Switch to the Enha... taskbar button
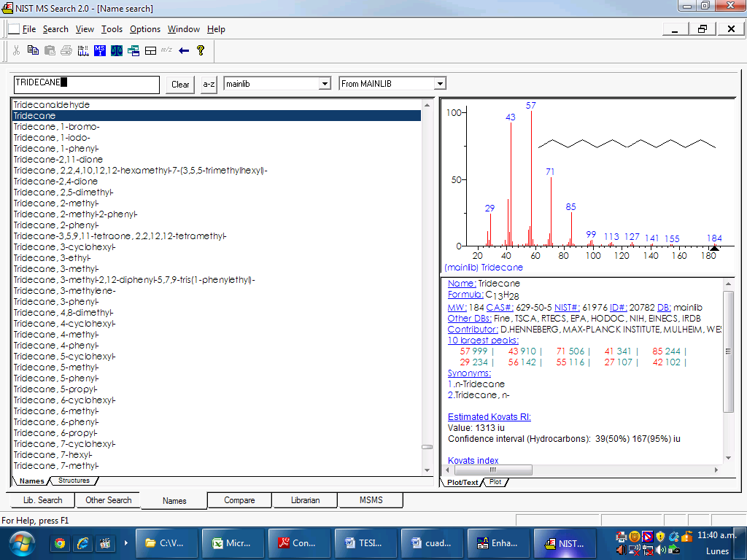The image size is (747, 560). [x=498, y=543]
